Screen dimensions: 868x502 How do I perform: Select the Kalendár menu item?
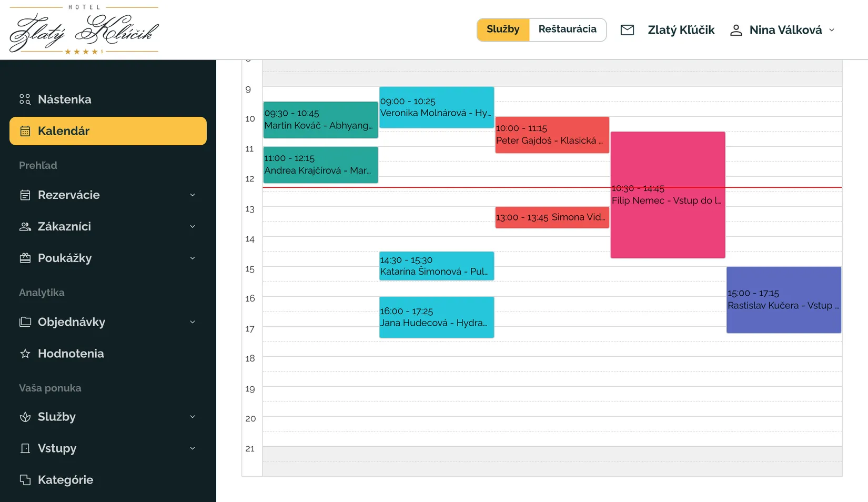click(108, 131)
